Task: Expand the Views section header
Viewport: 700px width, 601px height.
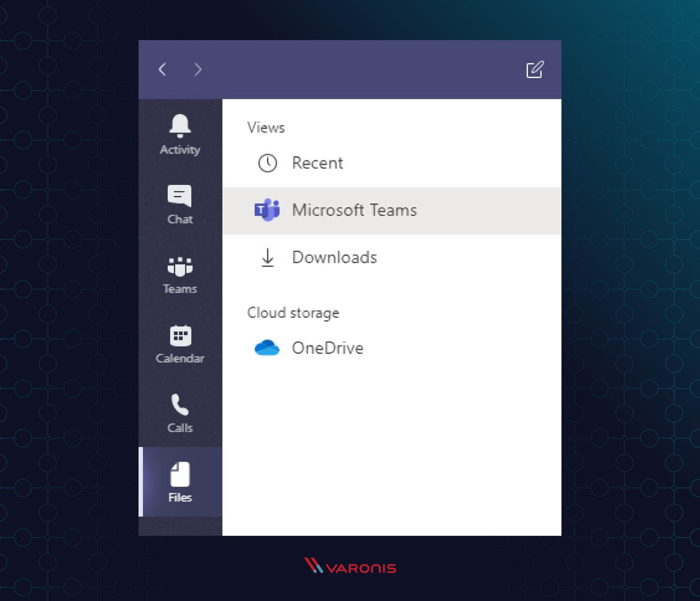Action: pyautogui.click(x=266, y=128)
